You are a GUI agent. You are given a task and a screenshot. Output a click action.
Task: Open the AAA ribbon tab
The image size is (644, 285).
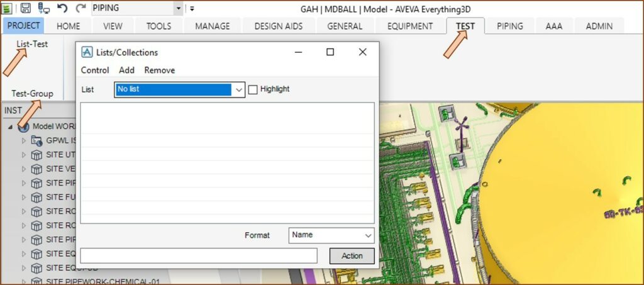point(554,26)
